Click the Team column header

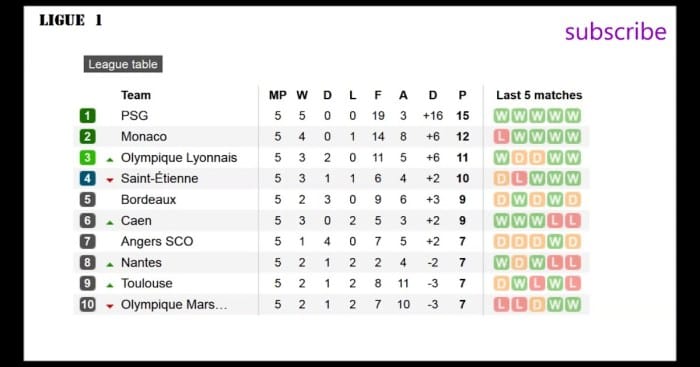(x=136, y=95)
